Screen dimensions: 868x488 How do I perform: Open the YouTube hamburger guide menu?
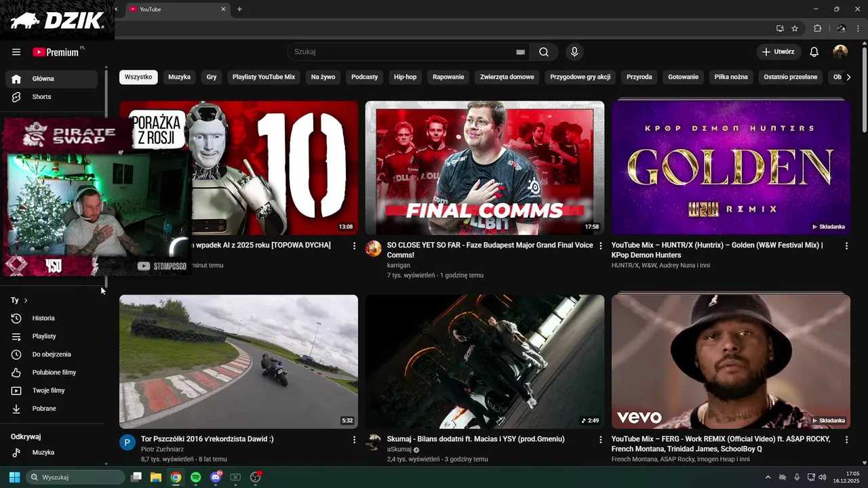(16, 52)
